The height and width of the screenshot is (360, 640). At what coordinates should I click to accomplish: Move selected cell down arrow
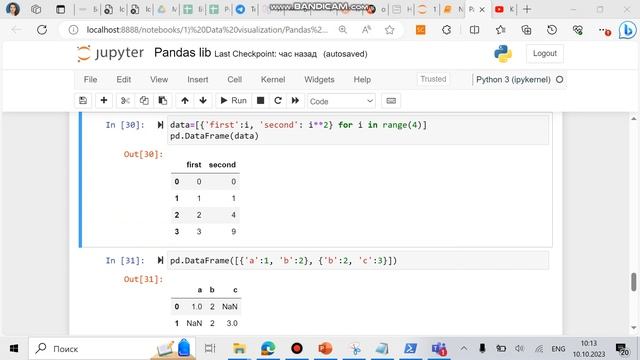tap(203, 101)
